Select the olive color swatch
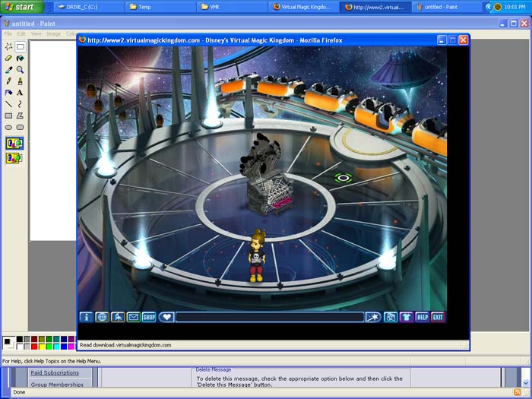The image size is (532, 399). pyautogui.click(x=42, y=339)
